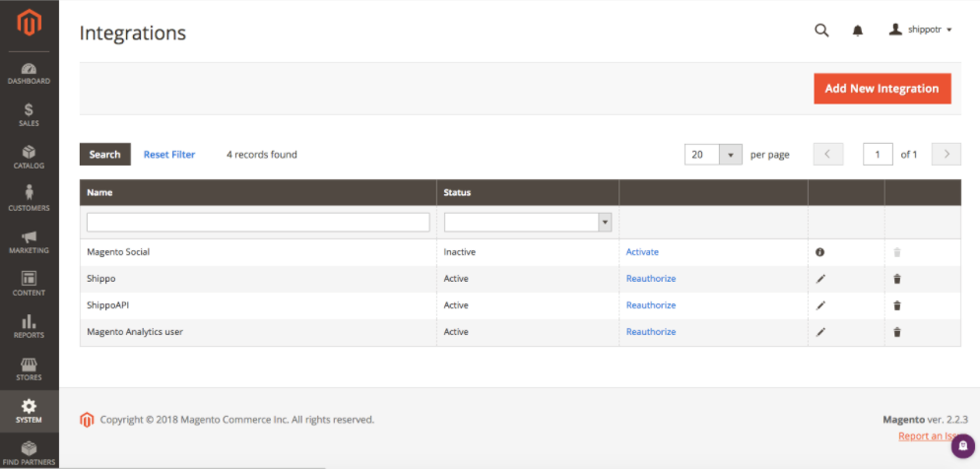Delete the Shippo integration
Screen dimensions: 980x469
click(897, 279)
